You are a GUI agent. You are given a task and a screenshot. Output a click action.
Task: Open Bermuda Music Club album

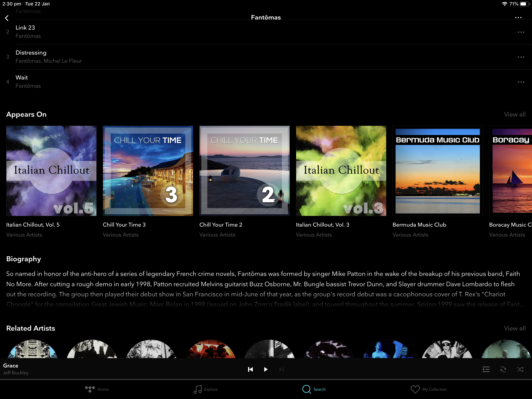coord(437,171)
